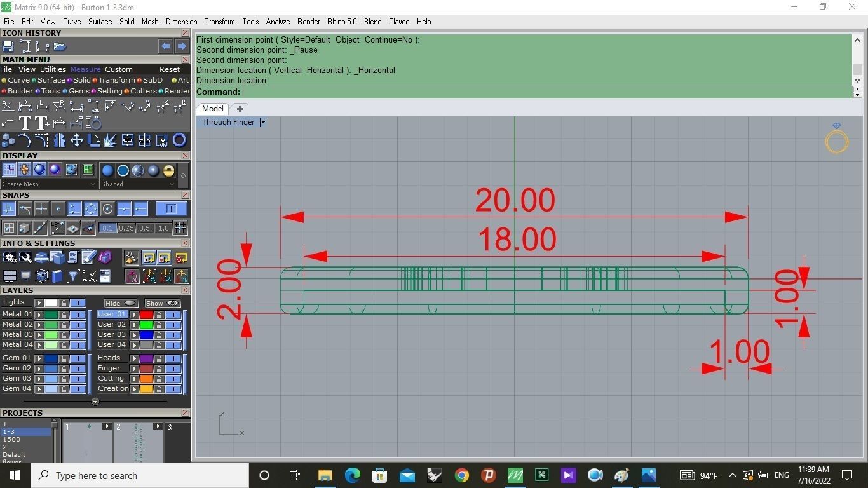Click the orange ring icon in the viewport corner
868x488 pixels.
[x=837, y=141]
